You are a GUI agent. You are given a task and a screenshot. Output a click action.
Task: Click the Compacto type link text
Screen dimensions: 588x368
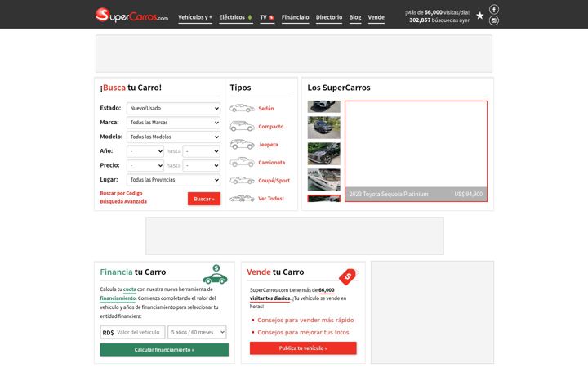coord(271,126)
